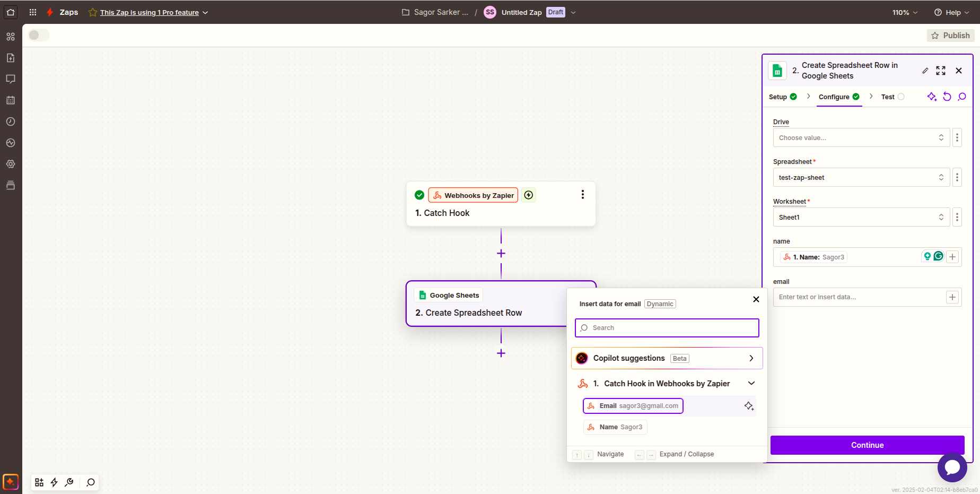Close the Insert data for email popup
This screenshot has width=980, height=494.
click(756, 299)
